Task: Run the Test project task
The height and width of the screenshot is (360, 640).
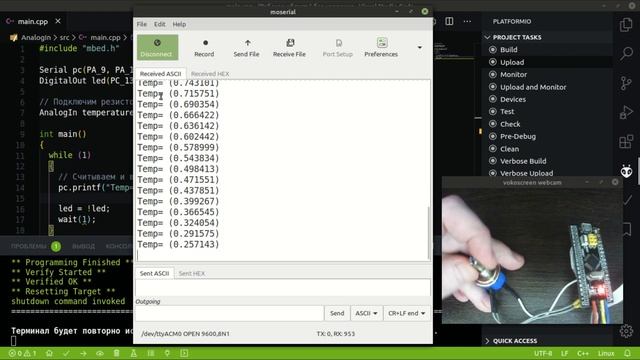Action: (507, 111)
